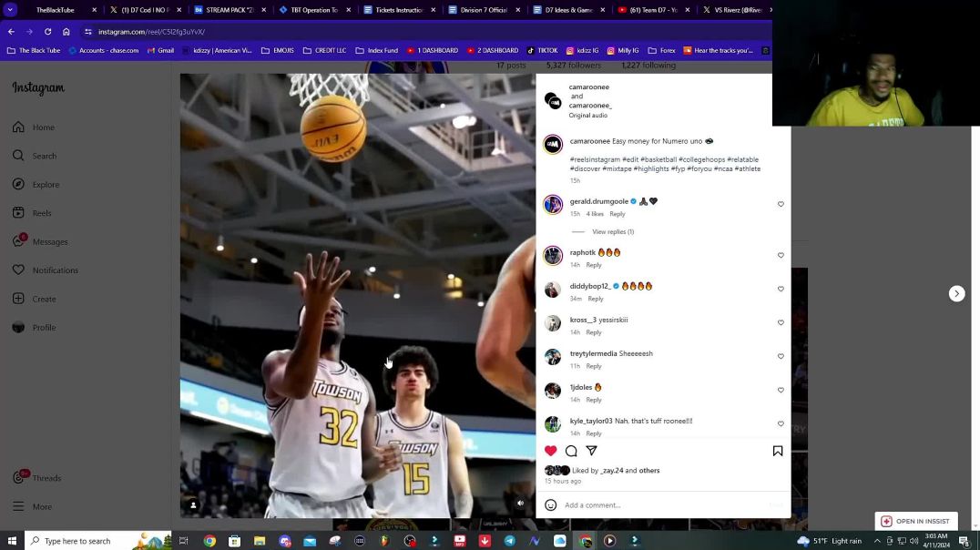Launch FL Studio from the taskbar
The width and height of the screenshot is (980, 550).
(383, 540)
